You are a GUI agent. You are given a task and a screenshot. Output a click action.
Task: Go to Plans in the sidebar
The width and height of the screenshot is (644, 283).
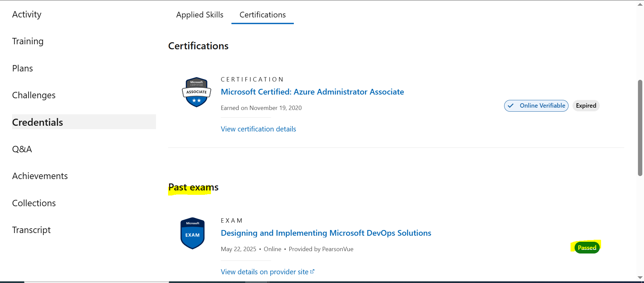pos(22,68)
